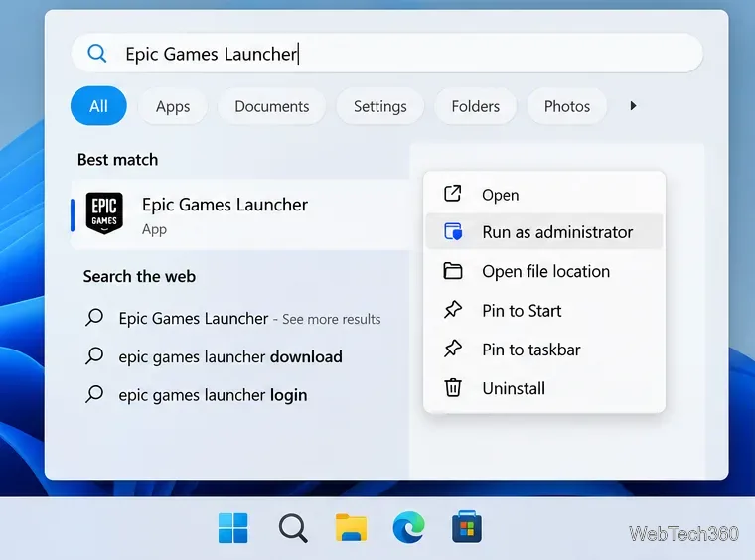755x560 pixels.
Task: Click the folder icon for Open file location
Action: pos(453,271)
